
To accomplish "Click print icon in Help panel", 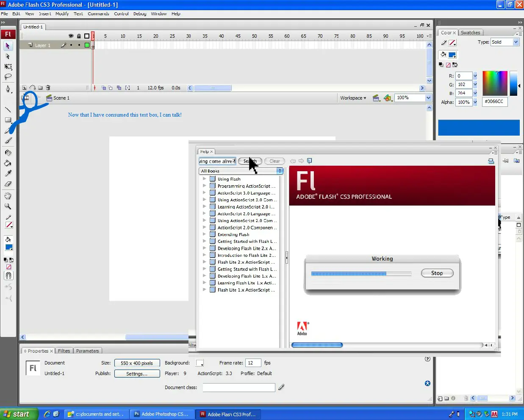I will 491,161.
